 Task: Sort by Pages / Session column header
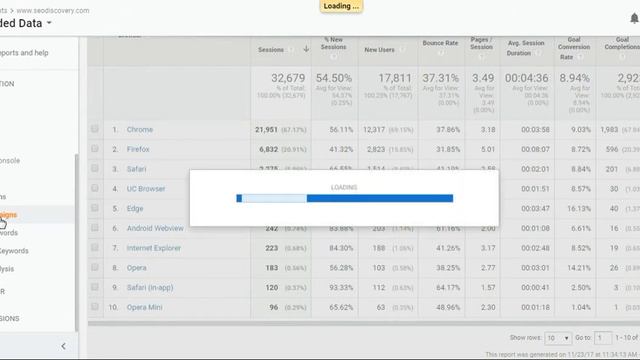point(482,43)
